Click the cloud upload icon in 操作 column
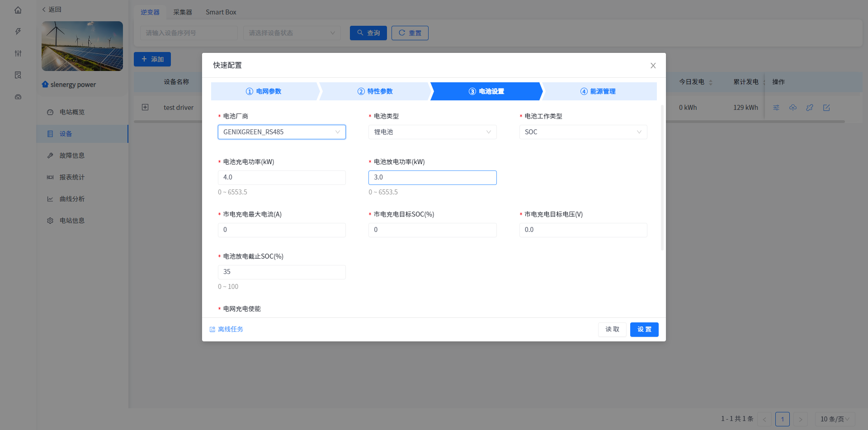This screenshot has width=868, height=430. pyautogui.click(x=793, y=108)
